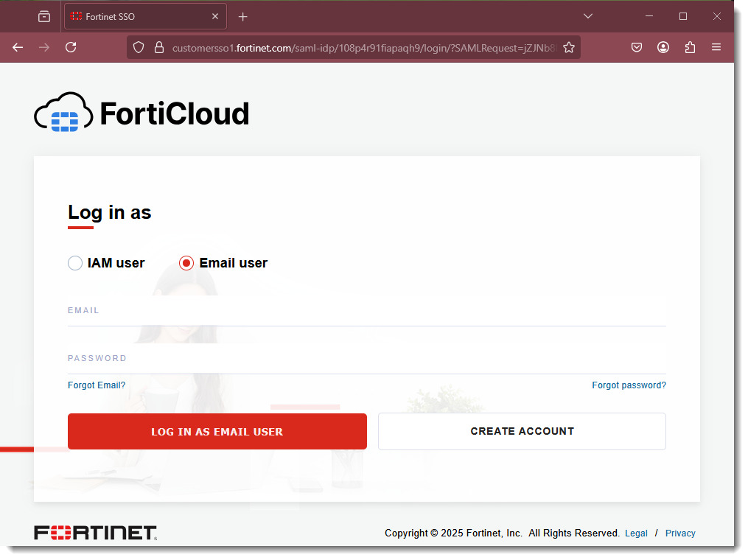Screen dimensions: 748x560
Task: Open the Extensions puzzle icon
Action: [690, 47]
